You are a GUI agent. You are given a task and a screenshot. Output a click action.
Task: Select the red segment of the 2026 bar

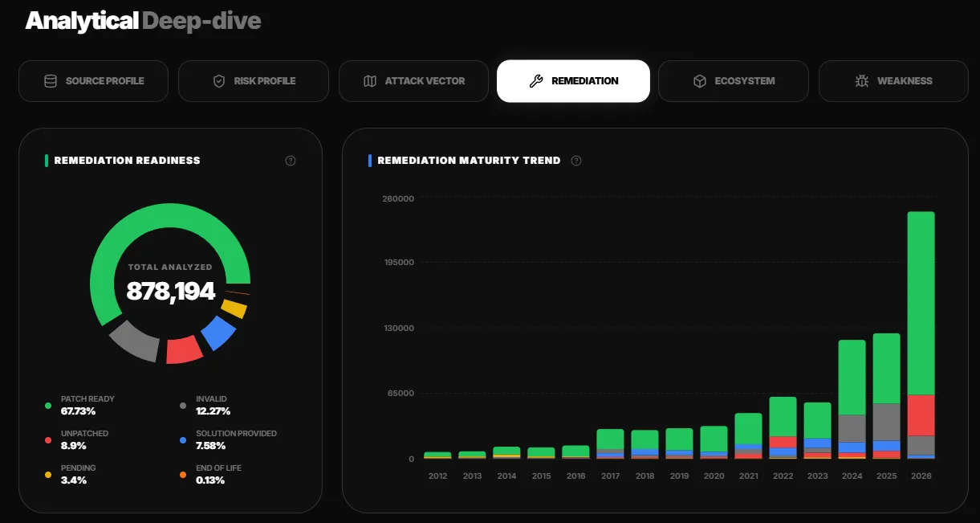[x=921, y=415]
